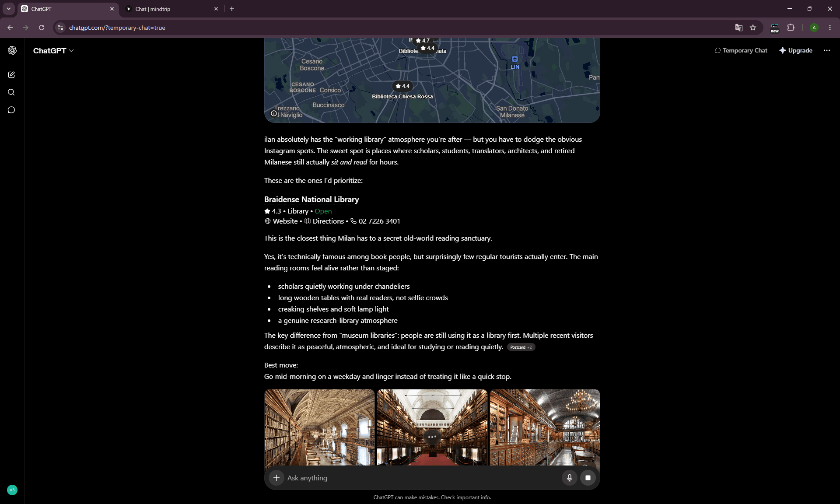The height and width of the screenshot is (504, 840).
Task: Start a new chat with pencil icon
Action: tap(11, 75)
